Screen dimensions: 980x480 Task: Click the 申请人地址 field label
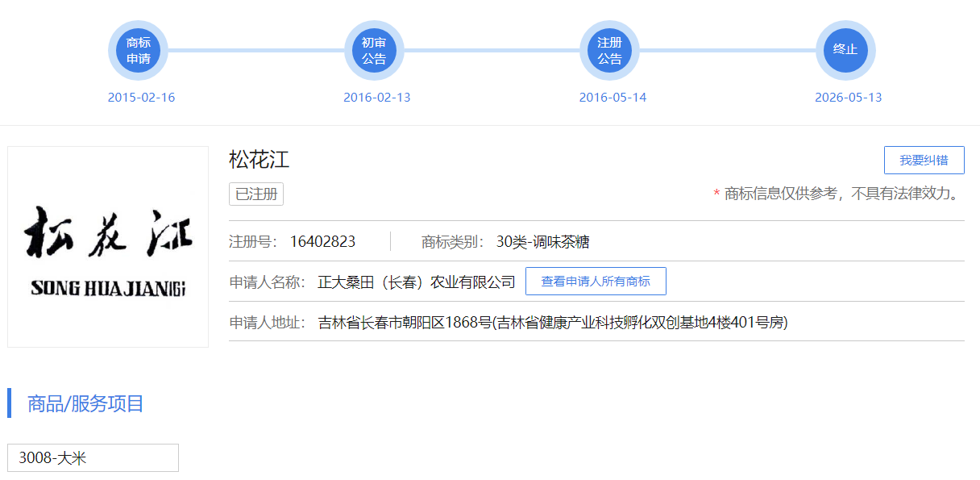(x=268, y=323)
